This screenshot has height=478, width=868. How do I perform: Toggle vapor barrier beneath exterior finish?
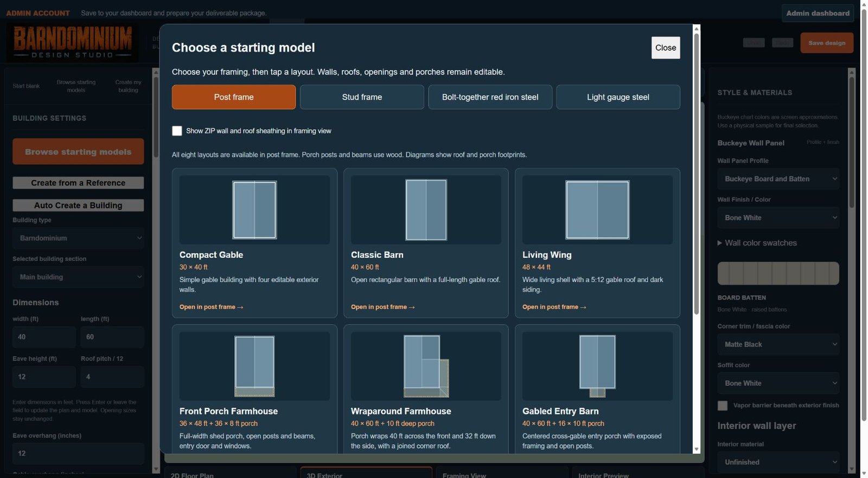pyautogui.click(x=723, y=405)
